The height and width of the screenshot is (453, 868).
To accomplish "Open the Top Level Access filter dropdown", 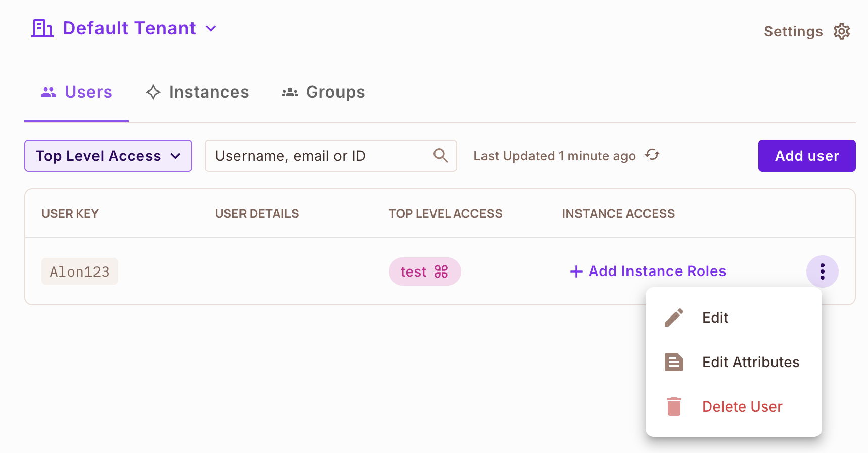I will point(108,156).
